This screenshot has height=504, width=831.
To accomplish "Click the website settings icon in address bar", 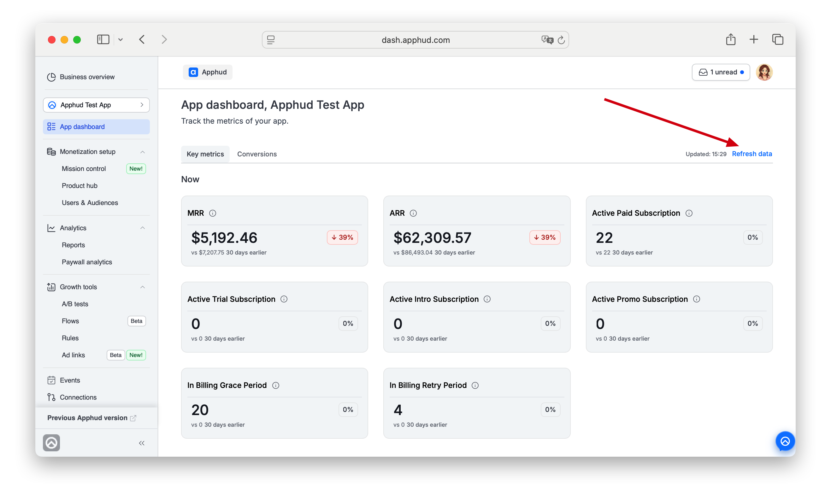I will click(271, 40).
